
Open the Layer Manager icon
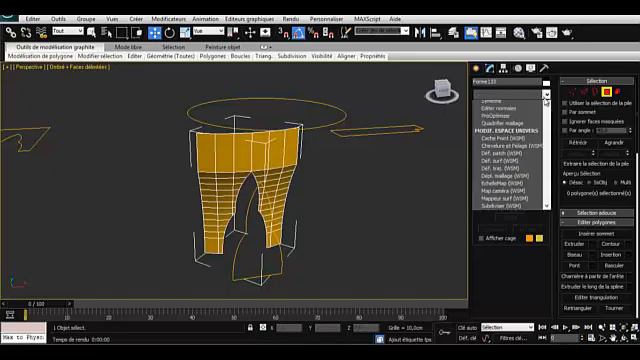coord(453,32)
